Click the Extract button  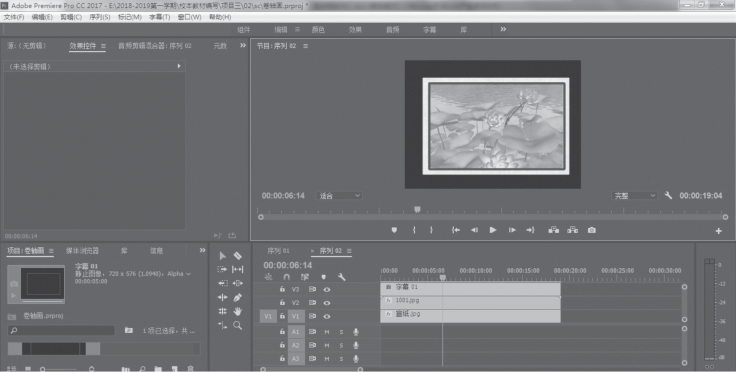[573, 230]
